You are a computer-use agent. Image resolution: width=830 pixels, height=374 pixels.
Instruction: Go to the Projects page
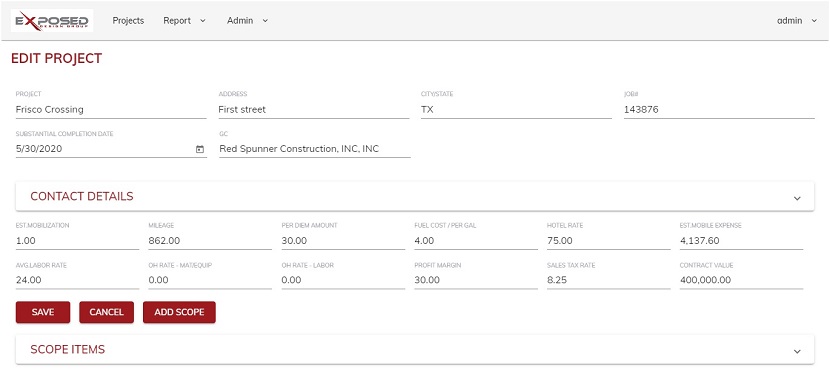tap(128, 21)
